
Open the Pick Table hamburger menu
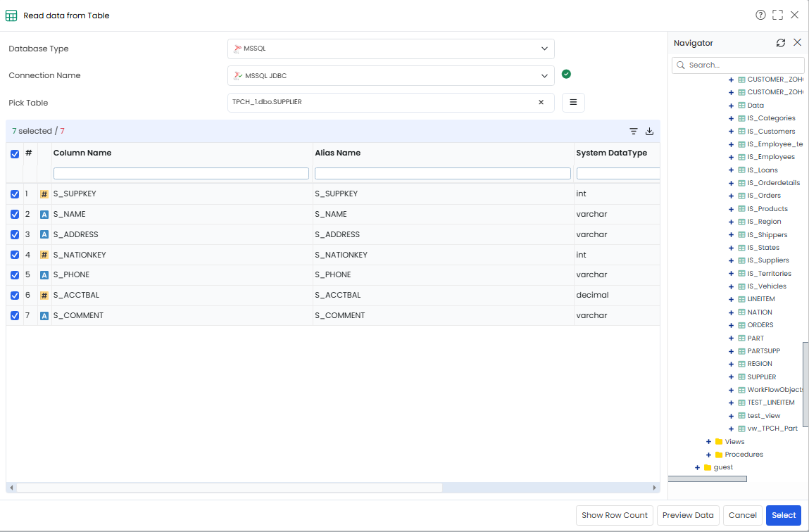pos(573,102)
